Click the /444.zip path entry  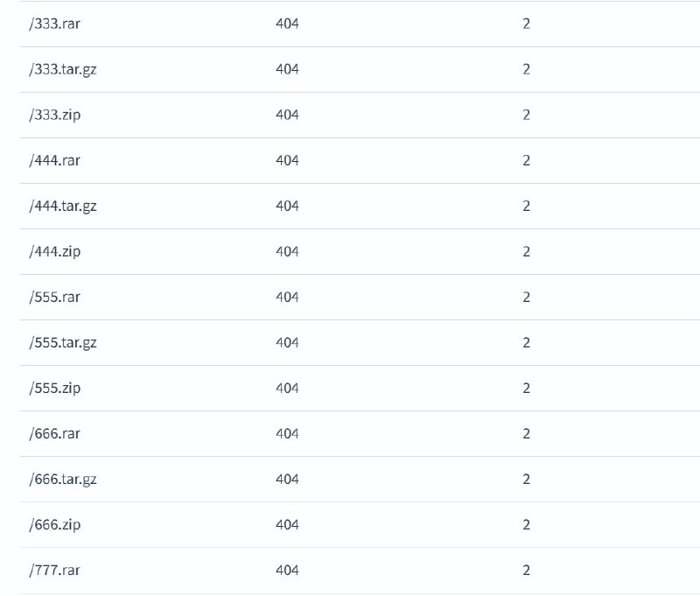coord(55,252)
